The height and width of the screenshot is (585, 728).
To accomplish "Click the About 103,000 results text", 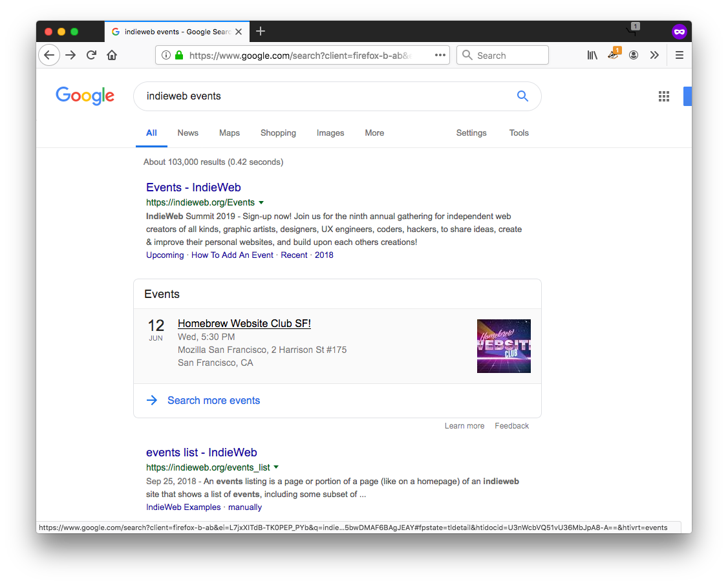I will coord(213,162).
